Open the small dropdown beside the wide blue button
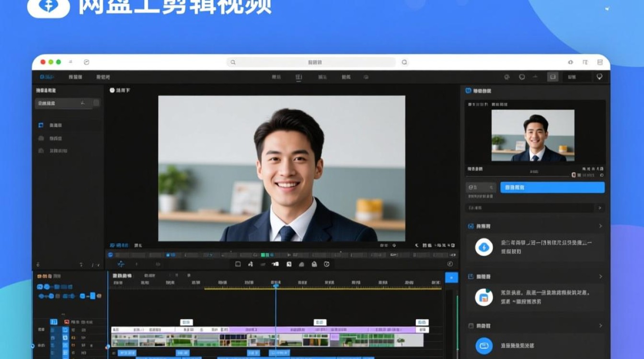This screenshot has height=359, width=644. point(481,187)
